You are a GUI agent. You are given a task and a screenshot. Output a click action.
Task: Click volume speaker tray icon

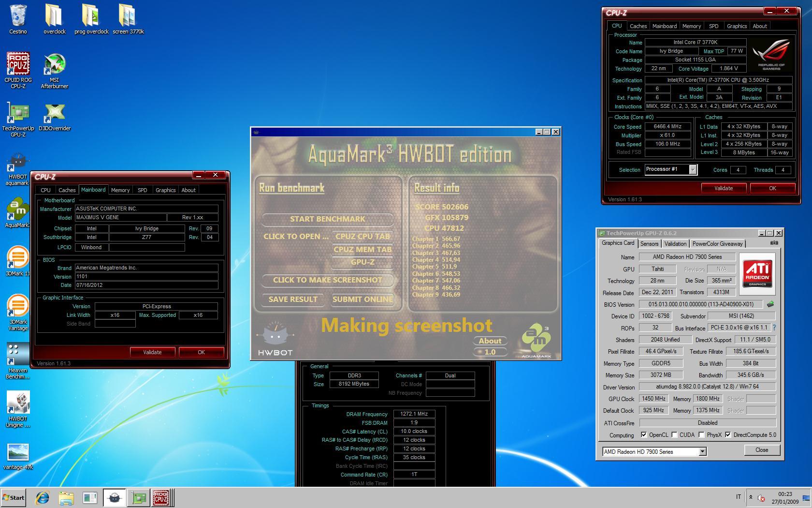coord(761,497)
